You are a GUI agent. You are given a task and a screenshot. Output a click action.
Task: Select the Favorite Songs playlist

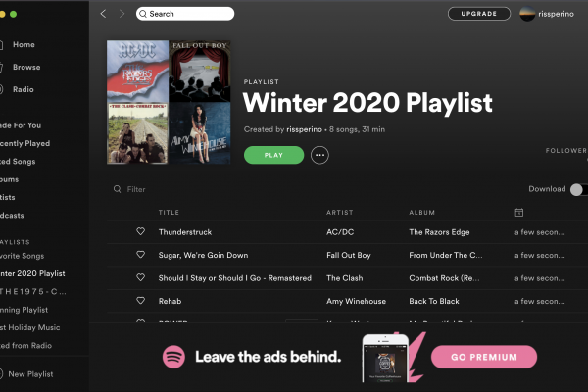click(x=23, y=256)
